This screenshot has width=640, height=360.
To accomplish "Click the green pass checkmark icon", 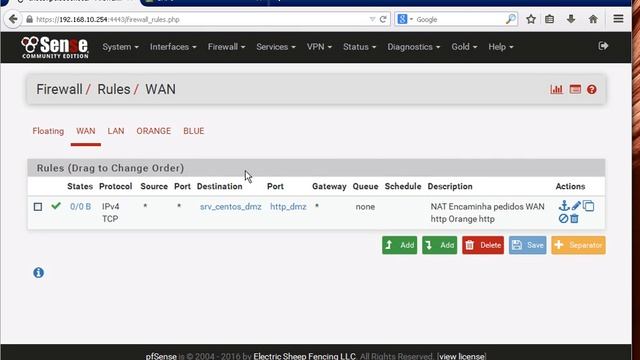I will click(x=56, y=206).
